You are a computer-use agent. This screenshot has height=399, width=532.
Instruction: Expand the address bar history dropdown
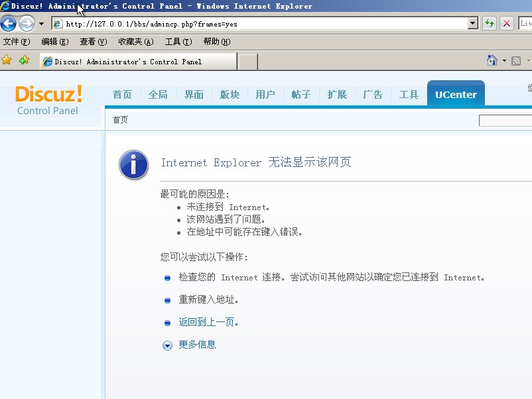(473, 24)
